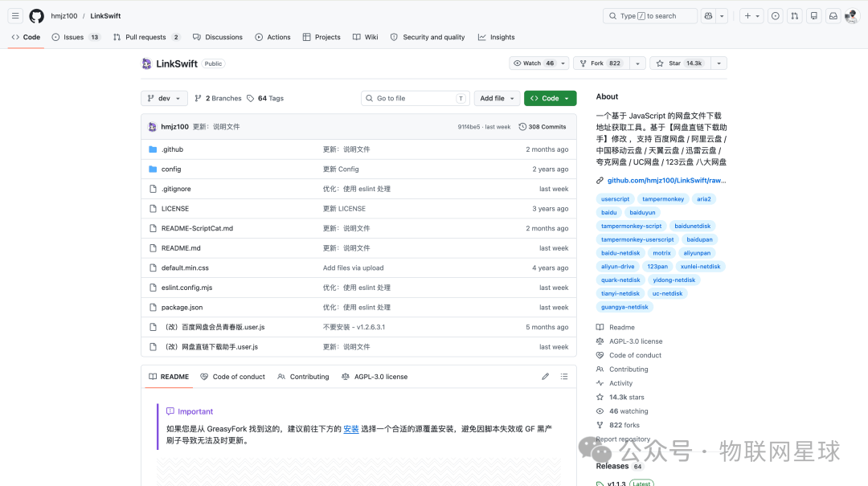Edit README with pencil icon
868x486 pixels.
pos(545,377)
